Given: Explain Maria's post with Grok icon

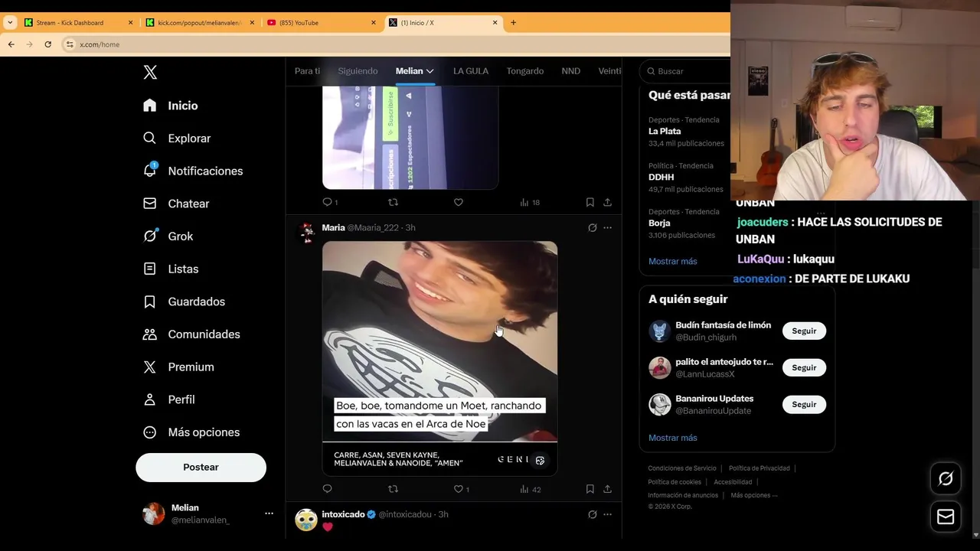Looking at the screenshot, I should pos(592,228).
